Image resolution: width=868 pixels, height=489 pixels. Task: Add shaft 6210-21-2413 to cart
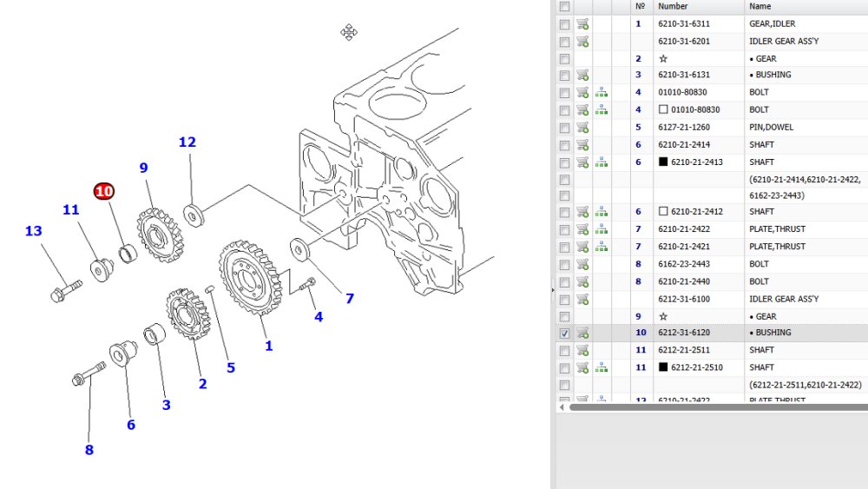point(582,162)
